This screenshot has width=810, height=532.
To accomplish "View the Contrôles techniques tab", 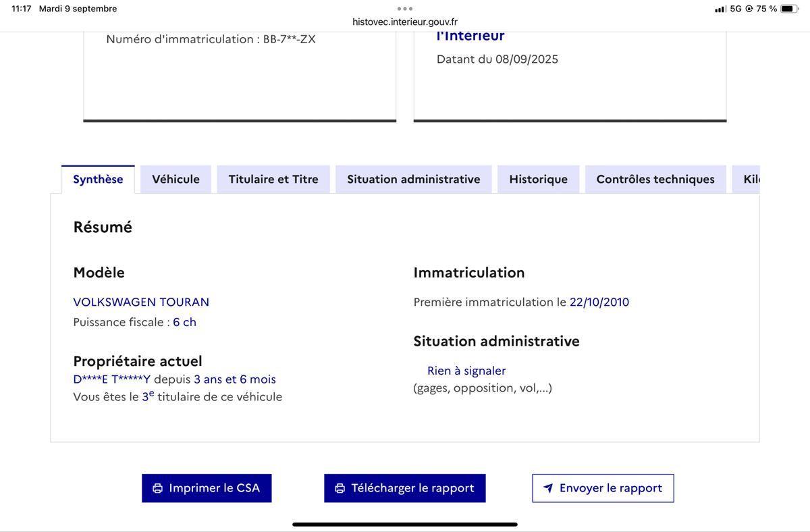I will (655, 180).
